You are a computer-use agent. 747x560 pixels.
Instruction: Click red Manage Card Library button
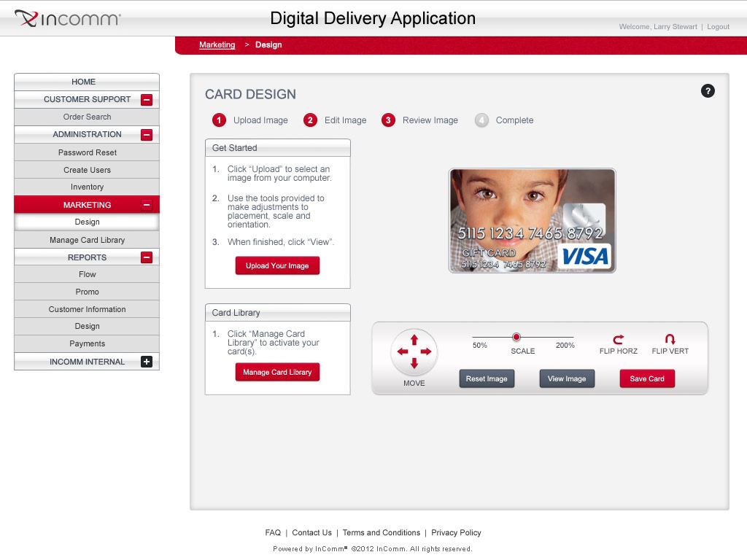pyautogui.click(x=277, y=372)
